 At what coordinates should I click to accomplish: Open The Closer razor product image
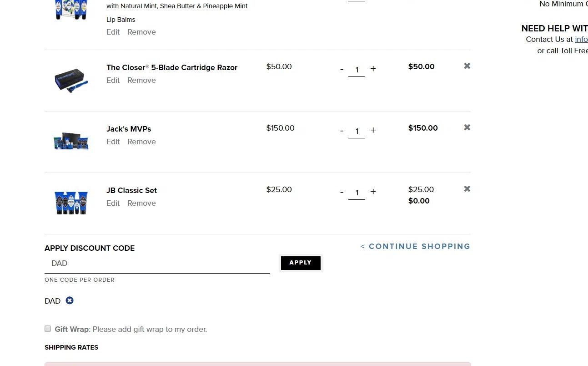coord(71,81)
